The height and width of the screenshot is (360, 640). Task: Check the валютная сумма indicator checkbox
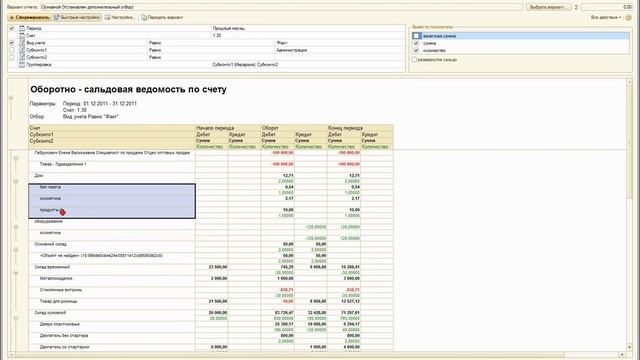pos(416,36)
